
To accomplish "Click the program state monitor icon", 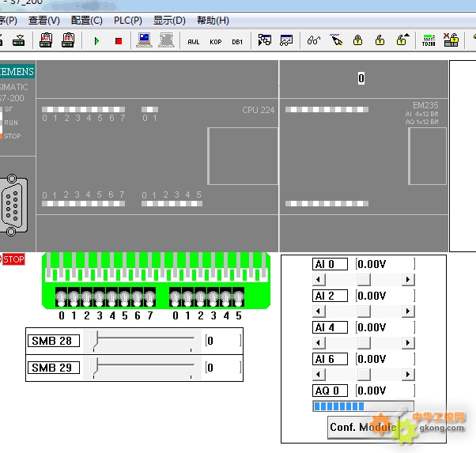I will pyautogui.click(x=264, y=40).
